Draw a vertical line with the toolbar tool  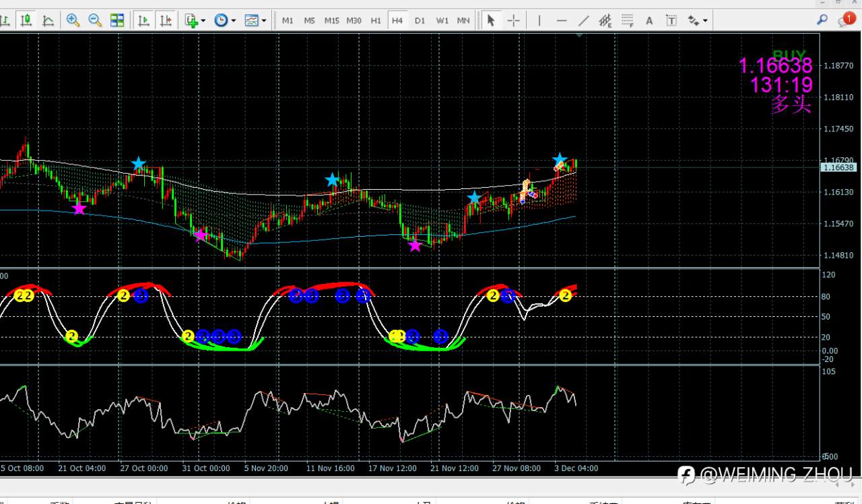click(x=539, y=20)
